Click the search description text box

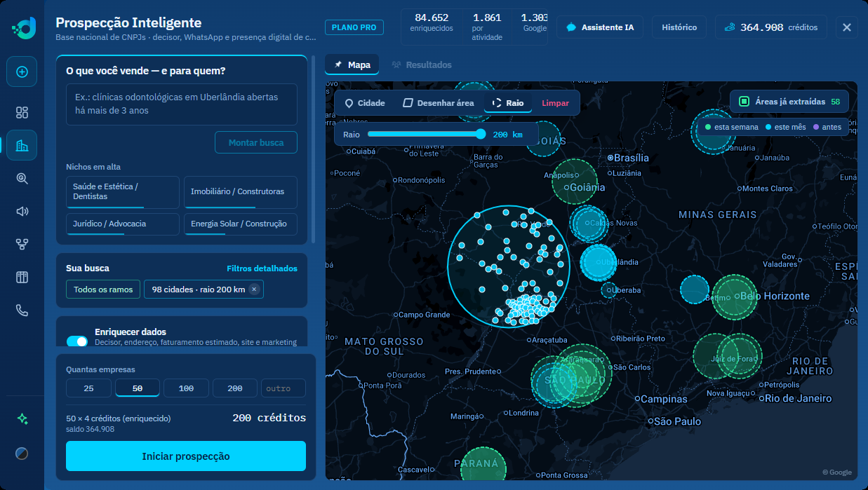coord(182,104)
